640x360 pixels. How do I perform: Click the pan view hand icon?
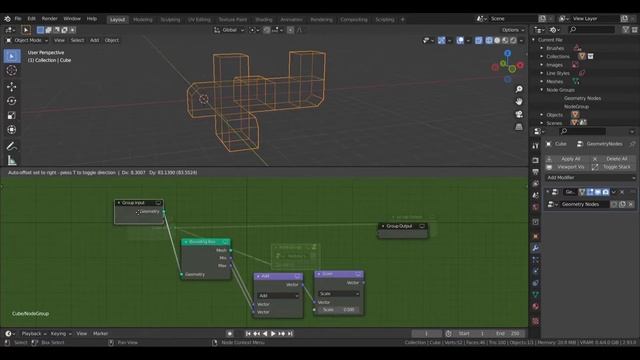click(519, 102)
